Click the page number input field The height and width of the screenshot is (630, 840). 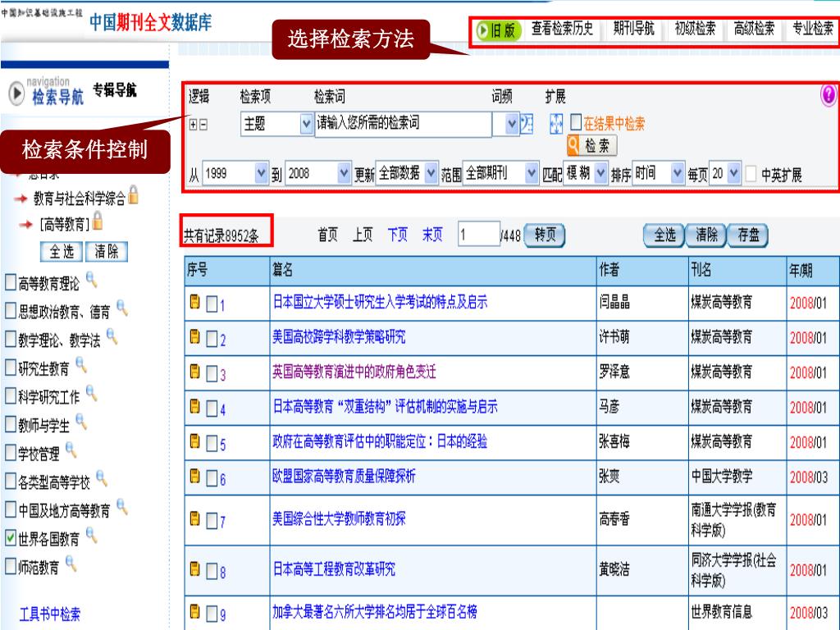[x=479, y=234]
